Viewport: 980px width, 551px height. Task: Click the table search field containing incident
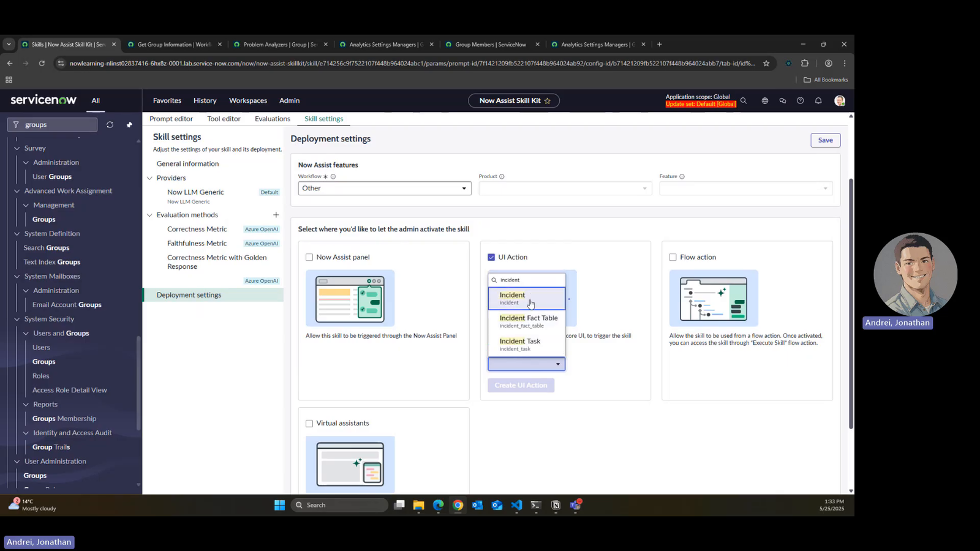click(527, 280)
